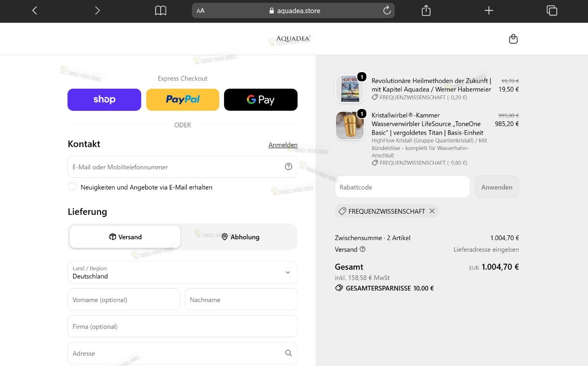Image resolution: width=588 pixels, height=366 pixels.
Task: Go forward with the browser forward arrow
Action: click(x=97, y=10)
